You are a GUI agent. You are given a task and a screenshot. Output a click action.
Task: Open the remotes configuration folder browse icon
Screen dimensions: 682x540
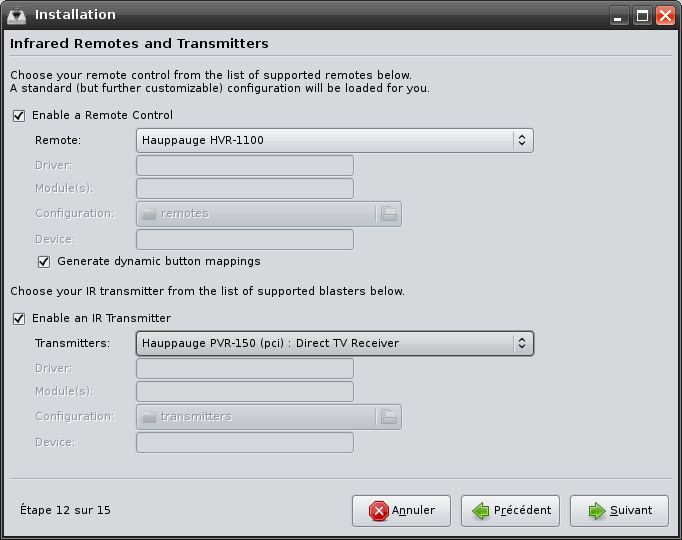(388, 213)
